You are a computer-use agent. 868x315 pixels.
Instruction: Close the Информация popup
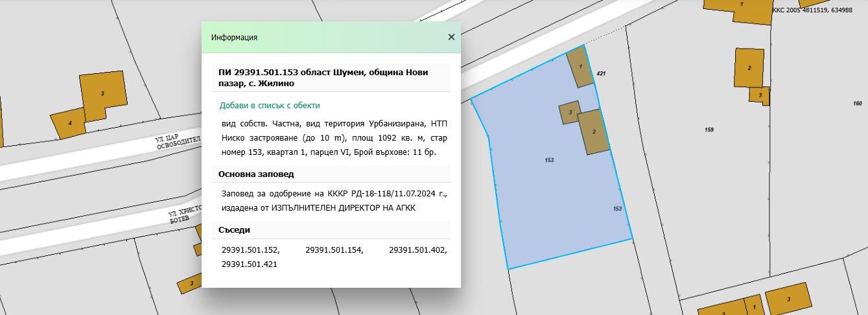coord(451,38)
